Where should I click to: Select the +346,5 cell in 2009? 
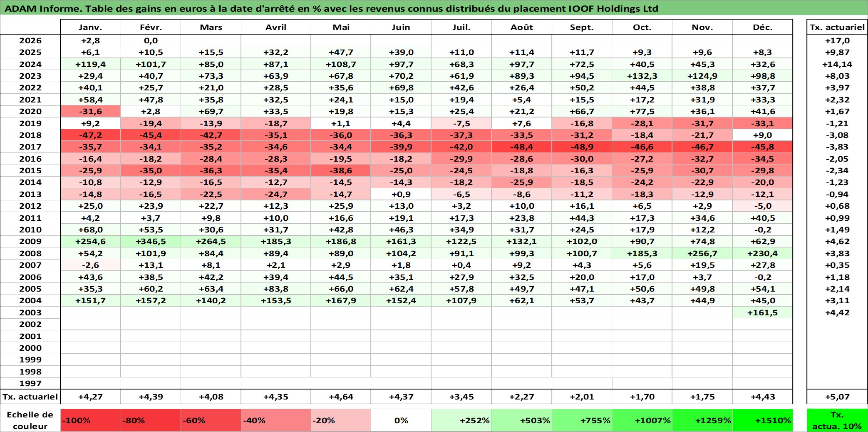pyautogui.click(x=151, y=241)
